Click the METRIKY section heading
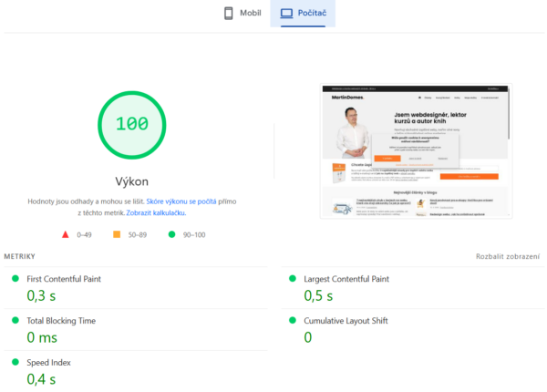 19,256
